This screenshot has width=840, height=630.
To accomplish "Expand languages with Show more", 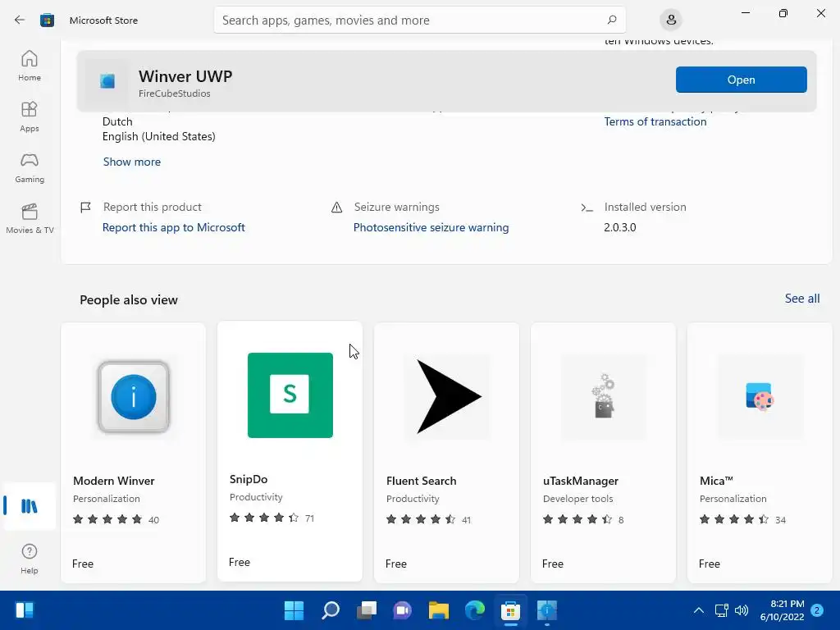I will (x=132, y=162).
